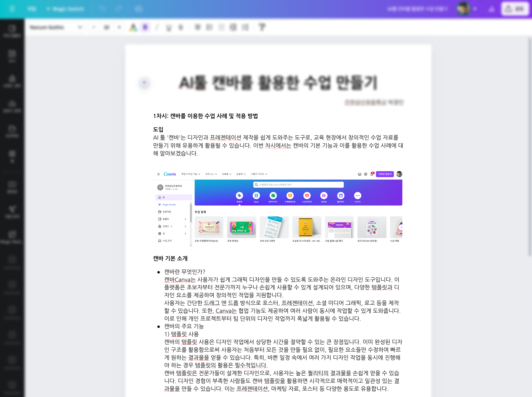This screenshot has width=532, height=397.
Task: Click the redo arrow
Action: (x=118, y=9)
